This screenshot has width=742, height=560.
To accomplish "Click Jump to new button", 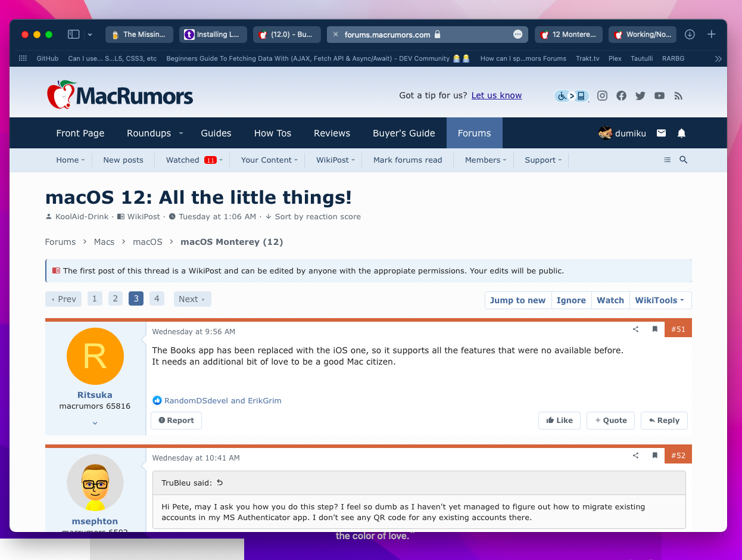I will (517, 300).
